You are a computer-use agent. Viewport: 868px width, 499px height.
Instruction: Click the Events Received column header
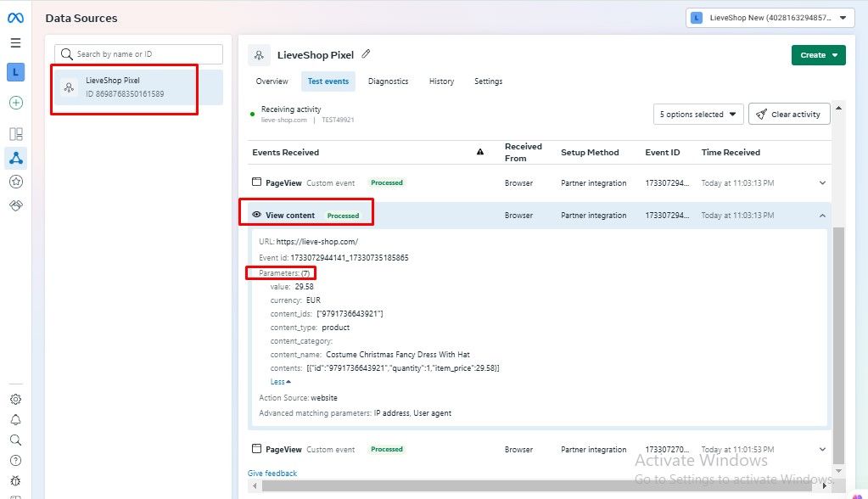[x=286, y=152]
